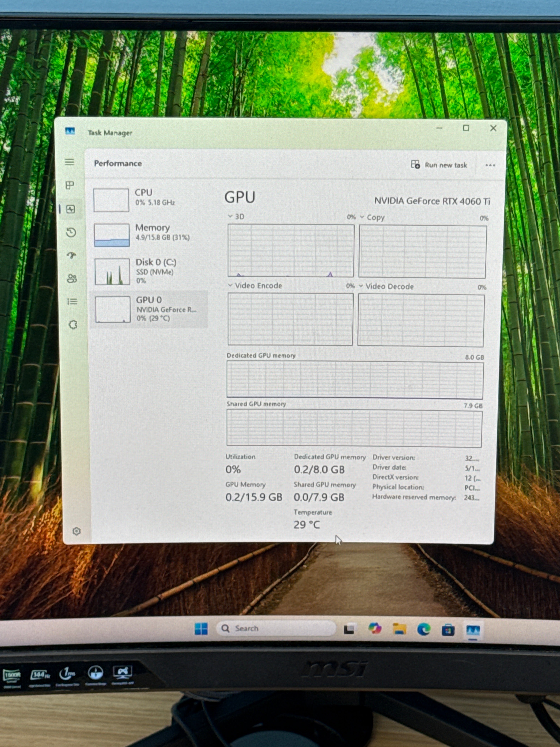Click the 'Driver date:' label
This screenshot has height=747, width=560.
pos(389,467)
